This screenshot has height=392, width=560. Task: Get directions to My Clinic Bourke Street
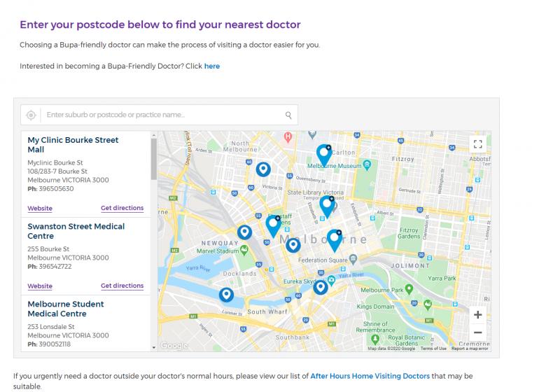tap(122, 208)
